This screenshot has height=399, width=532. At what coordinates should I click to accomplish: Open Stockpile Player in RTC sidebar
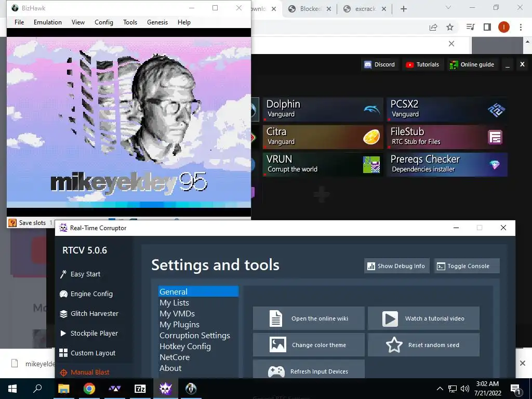click(94, 333)
